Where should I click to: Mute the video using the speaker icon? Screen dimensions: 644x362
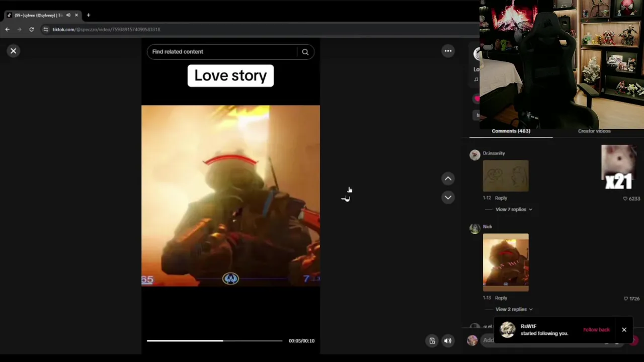(447, 341)
